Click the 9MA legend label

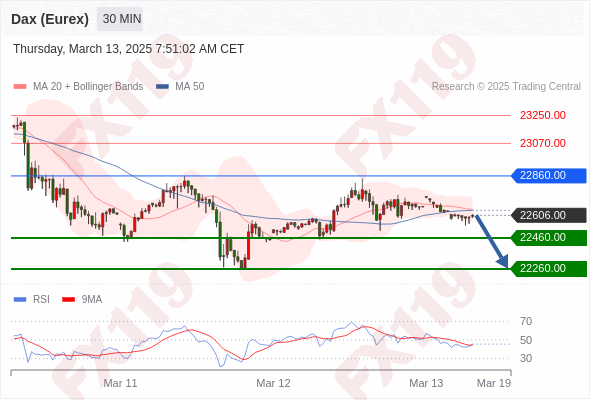point(92,300)
